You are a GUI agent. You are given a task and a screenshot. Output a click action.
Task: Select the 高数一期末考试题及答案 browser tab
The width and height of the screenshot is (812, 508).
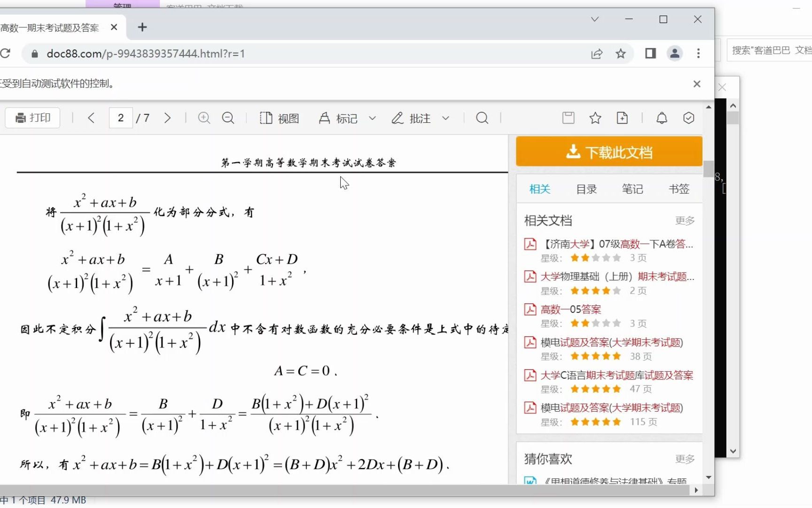point(50,28)
